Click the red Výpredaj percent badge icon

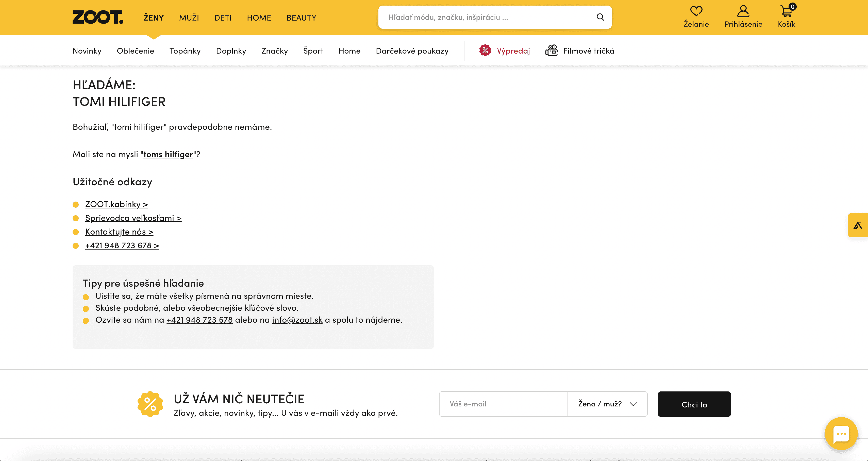485,51
